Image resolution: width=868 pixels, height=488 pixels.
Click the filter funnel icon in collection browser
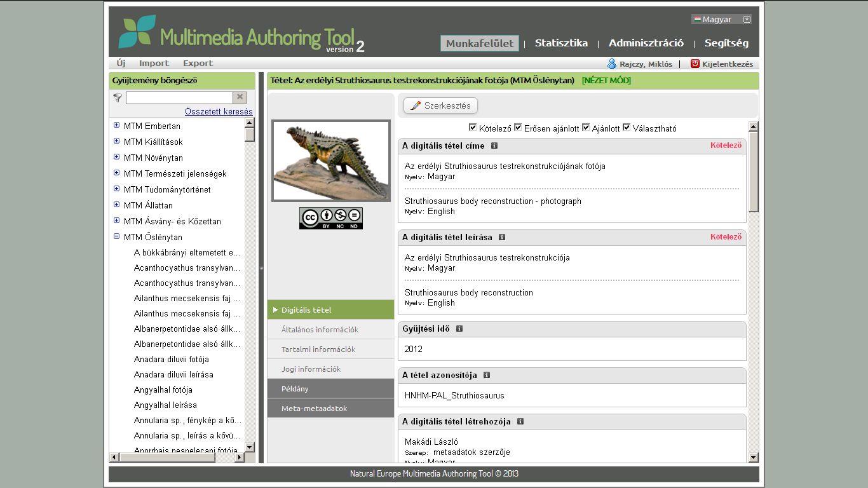(118, 98)
